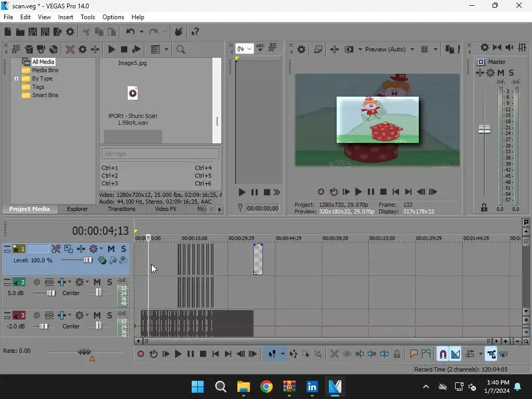Switch to the Video FX tab
The height and width of the screenshot is (399, 532).
[x=166, y=209]
